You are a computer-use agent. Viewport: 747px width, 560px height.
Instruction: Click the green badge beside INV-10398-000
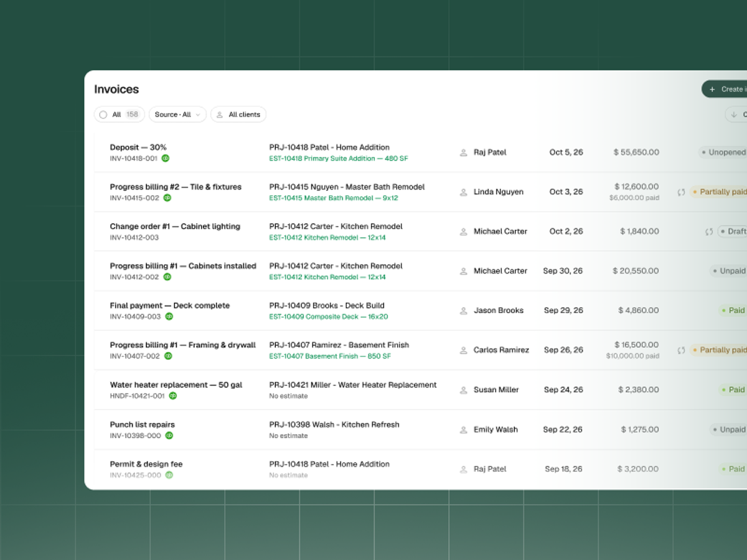click(169, 436)
